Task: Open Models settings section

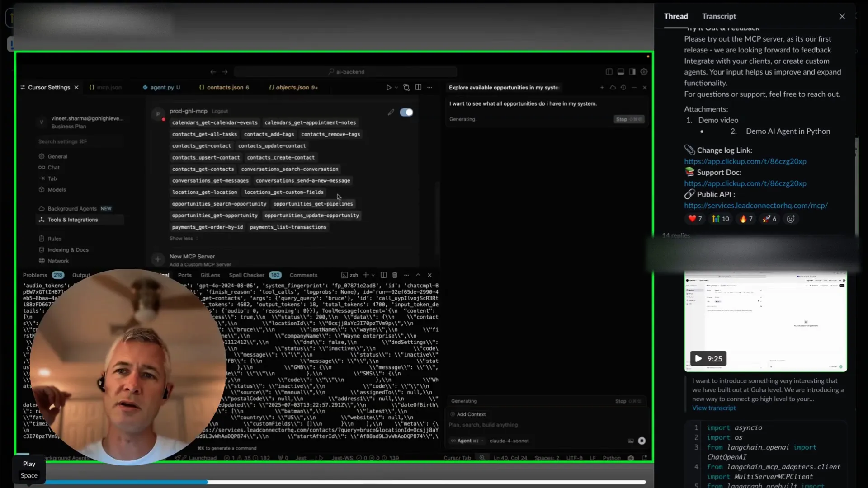Action: coord(57,190)
